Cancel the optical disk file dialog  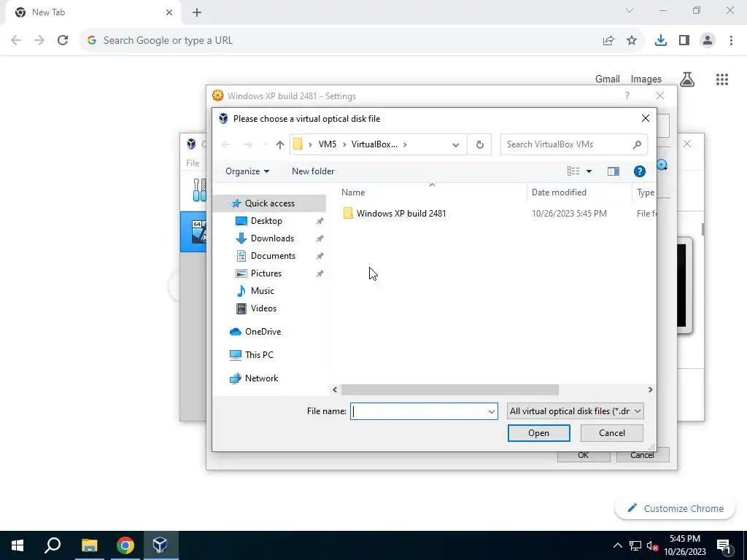(612, 433)
